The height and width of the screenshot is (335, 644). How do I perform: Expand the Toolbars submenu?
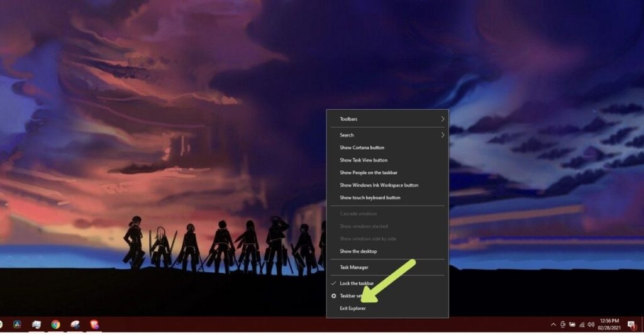click(x=387, y=119)
